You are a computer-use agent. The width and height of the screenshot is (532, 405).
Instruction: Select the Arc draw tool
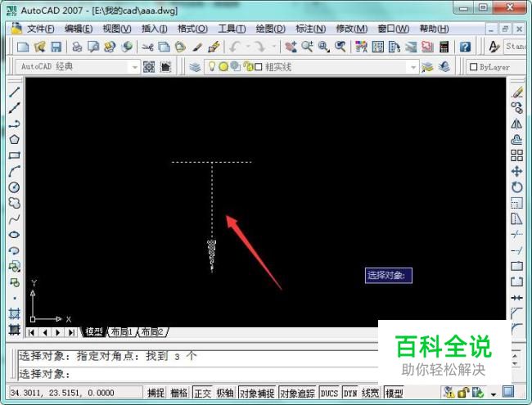point(14,171)
